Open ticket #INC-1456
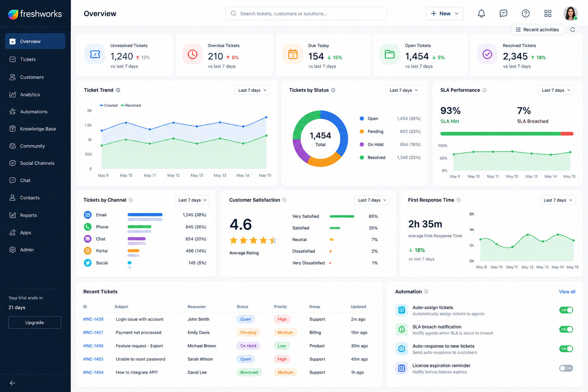Image resolution: width=588 pixels, height=392 pixels. click(93, 346)
